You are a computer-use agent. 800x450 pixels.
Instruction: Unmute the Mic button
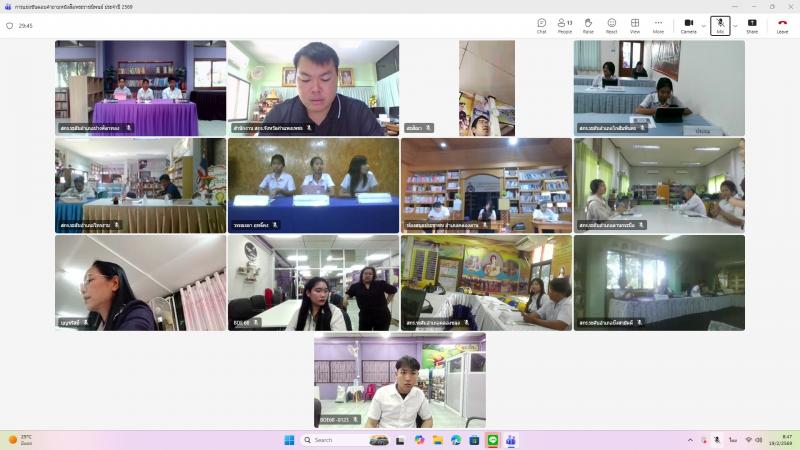pos(719,25)
